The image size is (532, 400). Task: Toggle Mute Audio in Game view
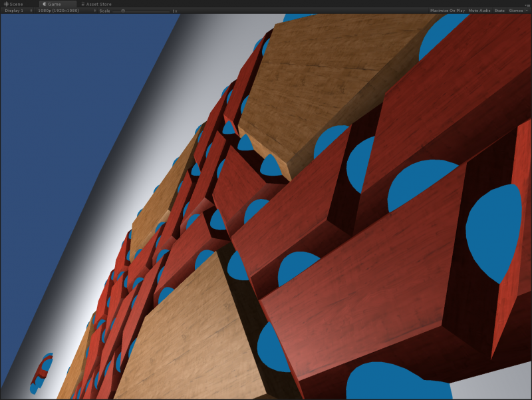coord(479,11)
